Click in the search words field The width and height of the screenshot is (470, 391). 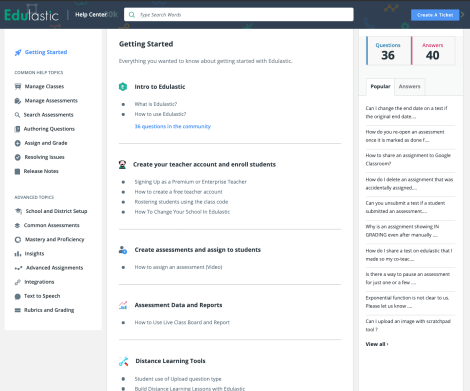click(239, 15)
